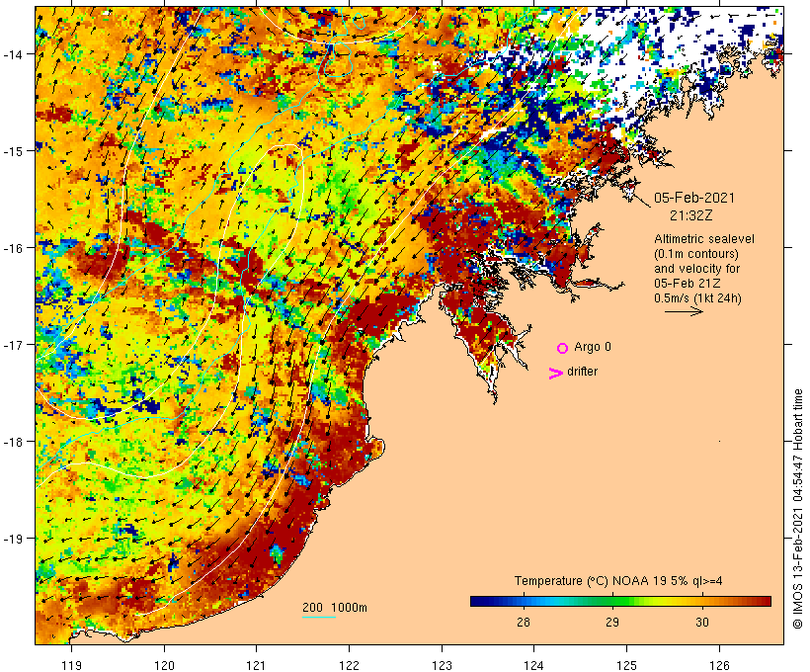Click the 28 tick label under colorbar
810x672 pixels.
point(524,622)
